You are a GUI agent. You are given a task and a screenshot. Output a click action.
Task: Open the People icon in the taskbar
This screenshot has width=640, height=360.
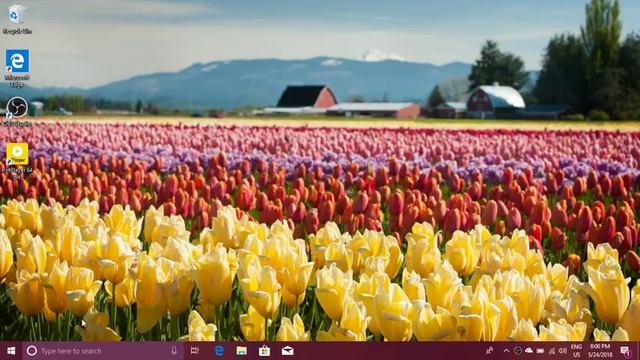click(x=489, y=351)
